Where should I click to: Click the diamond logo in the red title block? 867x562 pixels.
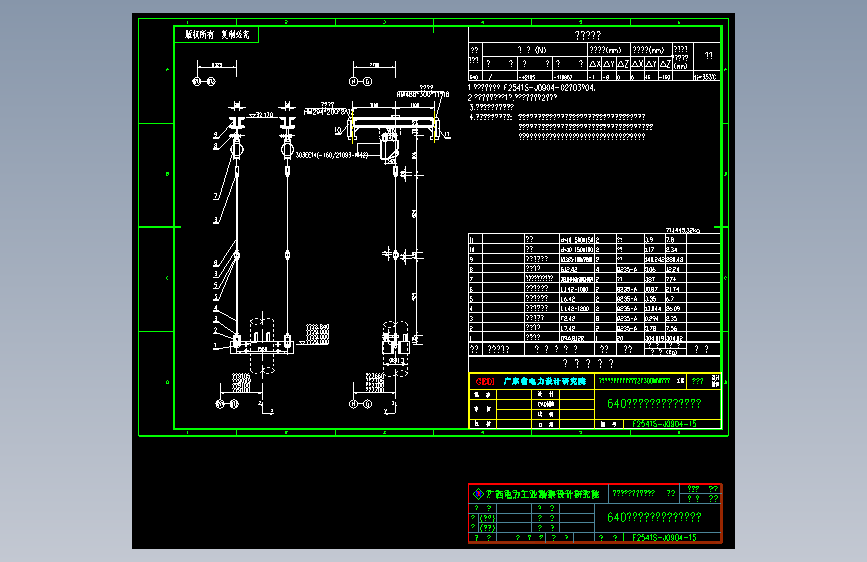(x=478, y=493)
